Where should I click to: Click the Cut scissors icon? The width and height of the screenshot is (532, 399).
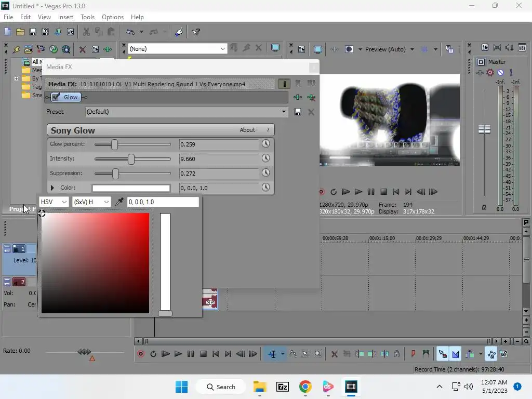click(x=87, y=32)
